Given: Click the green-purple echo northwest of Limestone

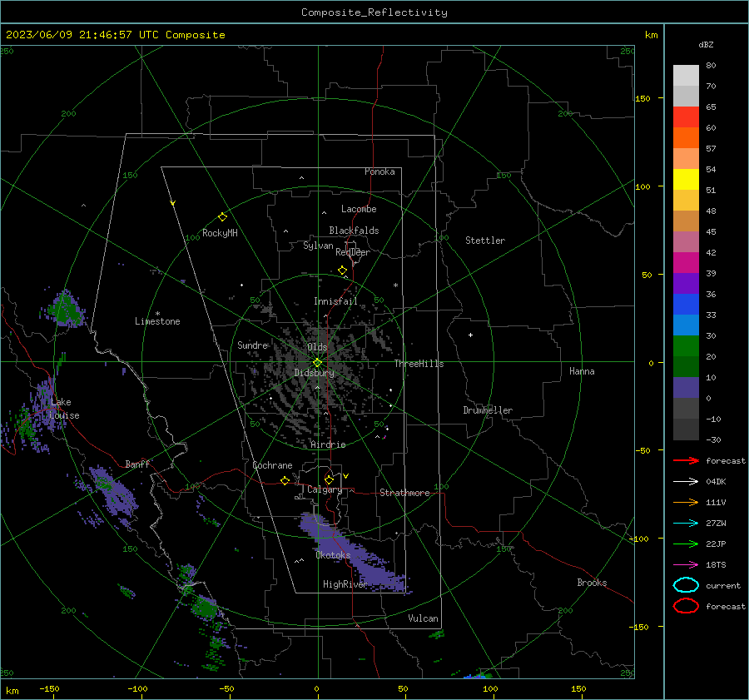Looking at the screenshot, I should click(66, 309).
